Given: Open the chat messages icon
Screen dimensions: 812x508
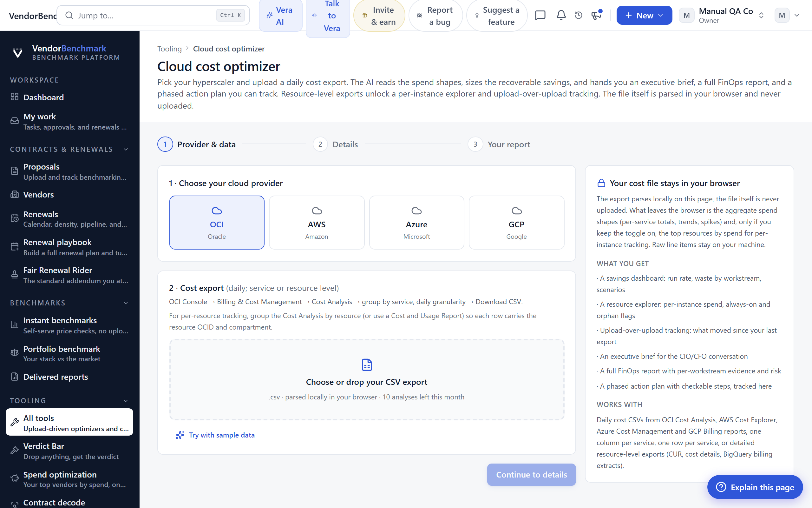Looking at the screenshot, I should point(540,16).
